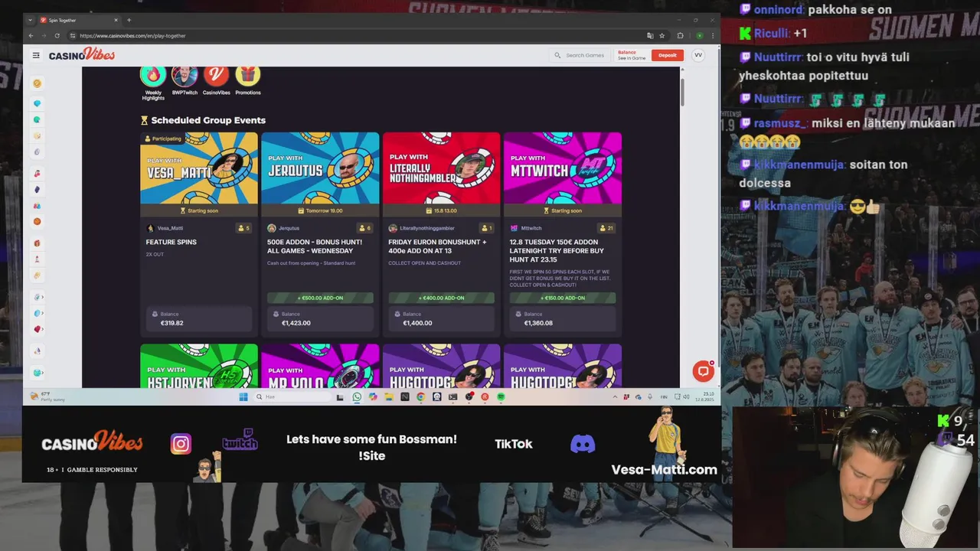Open the Play with Mr Yolo banner
Screen dimensions: 980x551
pos(320,366)
